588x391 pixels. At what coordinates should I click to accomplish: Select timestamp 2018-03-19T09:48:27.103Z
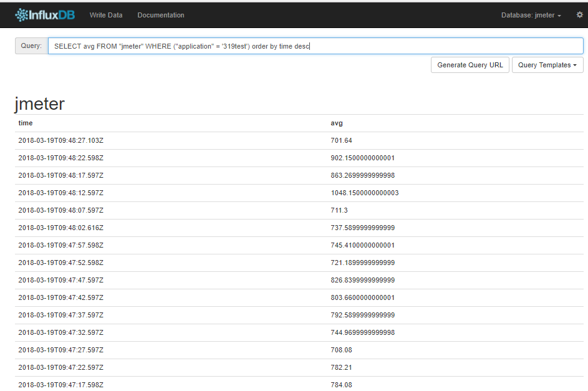(60, 140)
